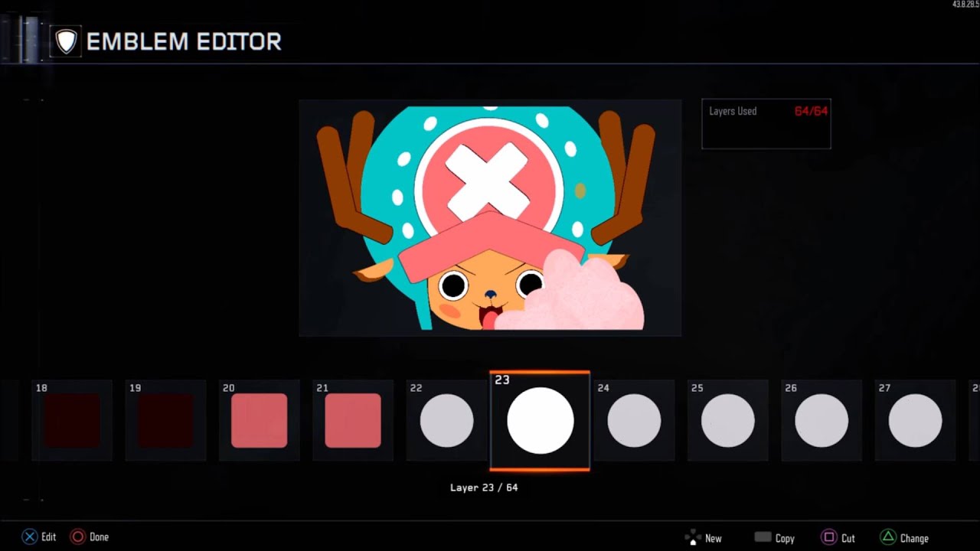
Task: Select layer 22 grey circle
Action: (x=446, y=420)
